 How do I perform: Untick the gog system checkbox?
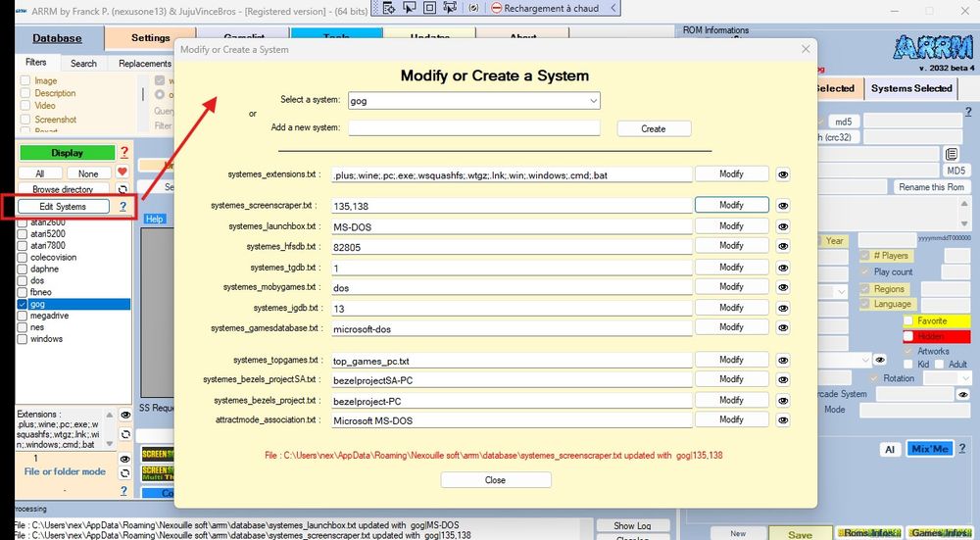pyautogui.click(x=22, y=304)
